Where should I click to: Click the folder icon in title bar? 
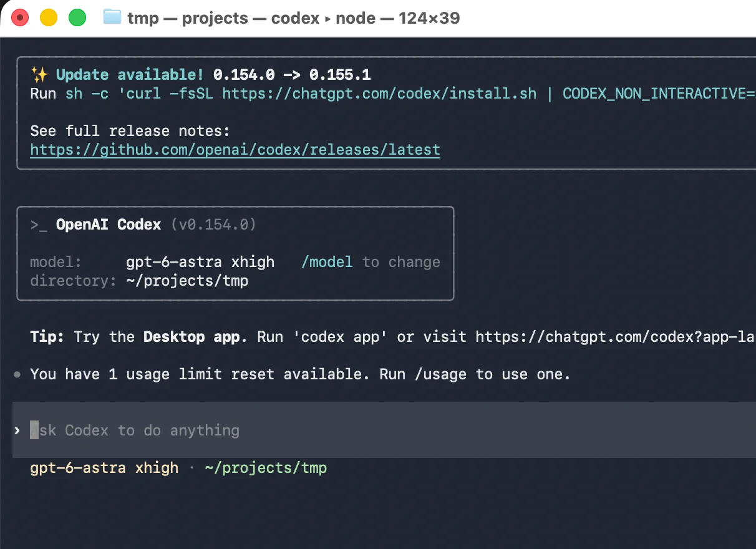click(x=112, y=17)
